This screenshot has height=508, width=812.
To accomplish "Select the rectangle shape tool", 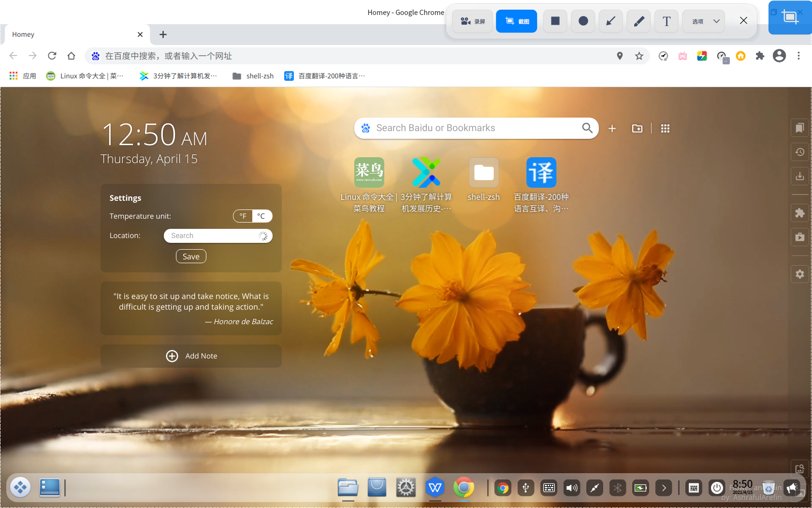I will 555,21.
